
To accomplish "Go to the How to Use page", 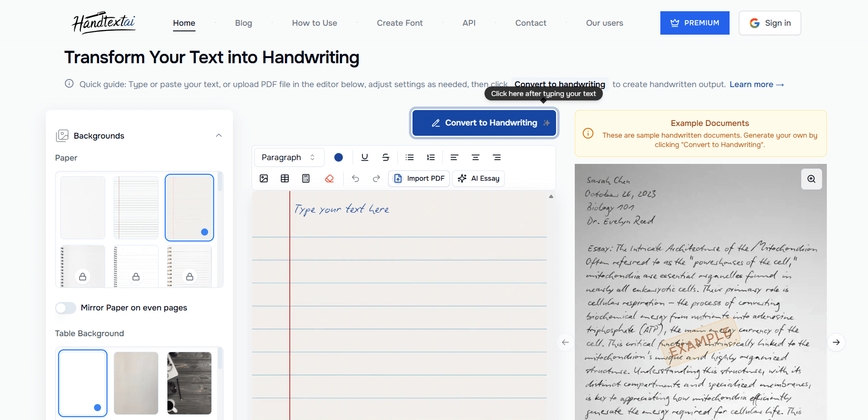I will 314,23.
